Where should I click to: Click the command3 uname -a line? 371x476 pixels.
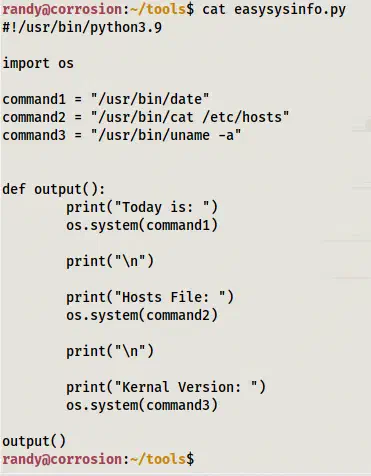tap(122, 135)
